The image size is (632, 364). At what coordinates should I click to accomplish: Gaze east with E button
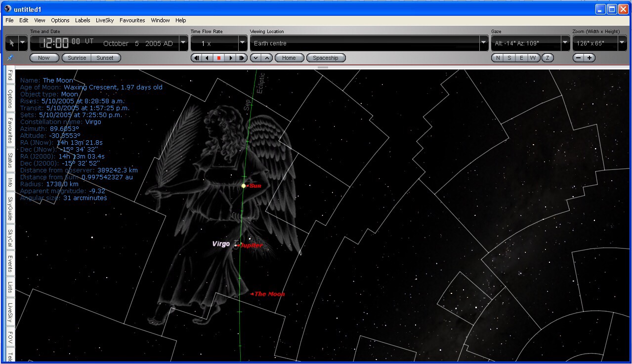coord(521,58)
